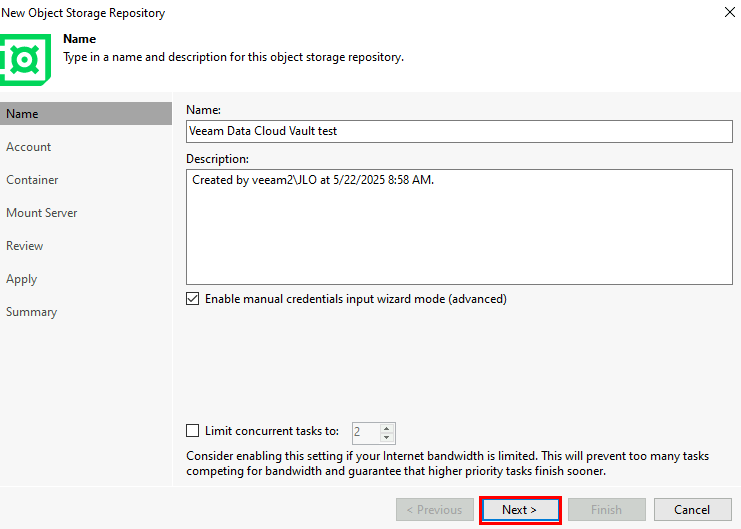Click the Previous button
Viewport: 741px width, 529px height.
click(435, 510)
